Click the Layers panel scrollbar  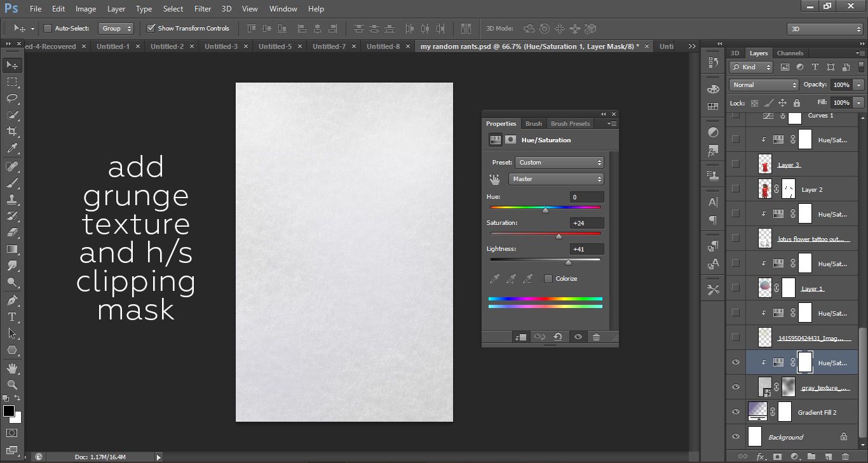point(862,381)
